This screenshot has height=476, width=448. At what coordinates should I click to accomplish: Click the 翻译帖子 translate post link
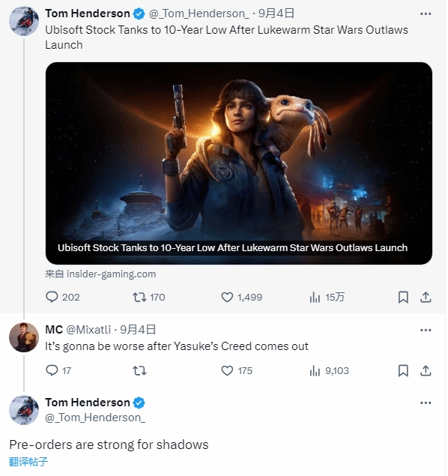pyautogui.click(x=28, y=462)
